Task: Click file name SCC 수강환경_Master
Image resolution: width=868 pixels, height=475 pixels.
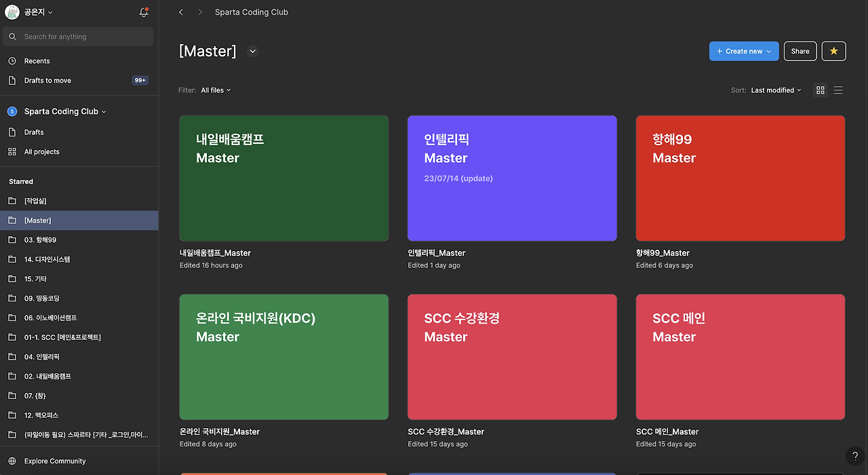Action: point(446,432)
